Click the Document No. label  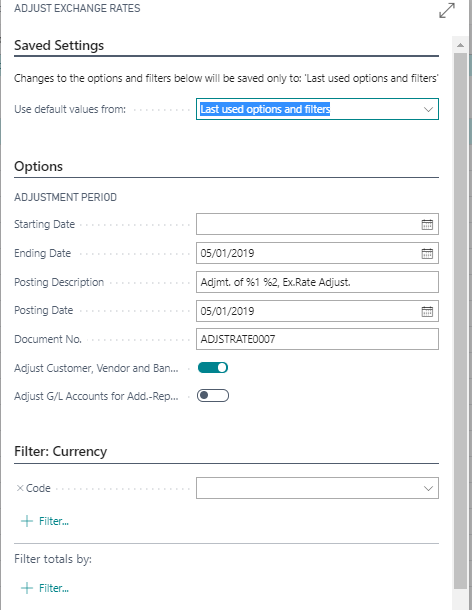coord(48,339)
